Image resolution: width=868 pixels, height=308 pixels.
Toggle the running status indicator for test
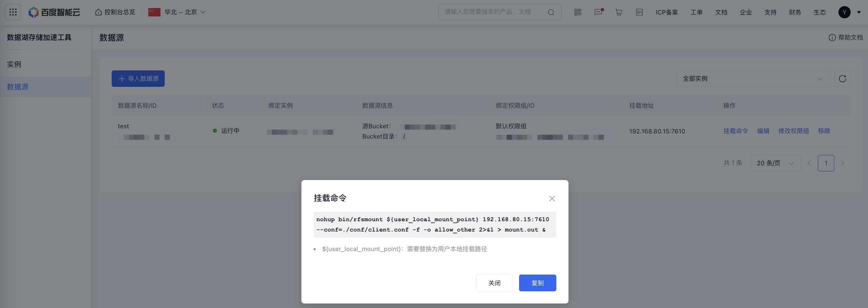point(215,131)
